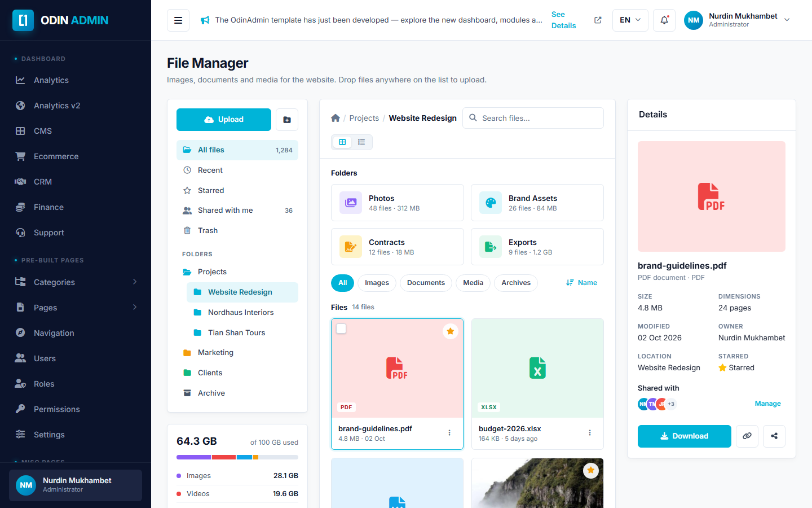The height and width of the screenshot is (508, 812).
Task: Filter files by Images
Action: coord(377,283)
